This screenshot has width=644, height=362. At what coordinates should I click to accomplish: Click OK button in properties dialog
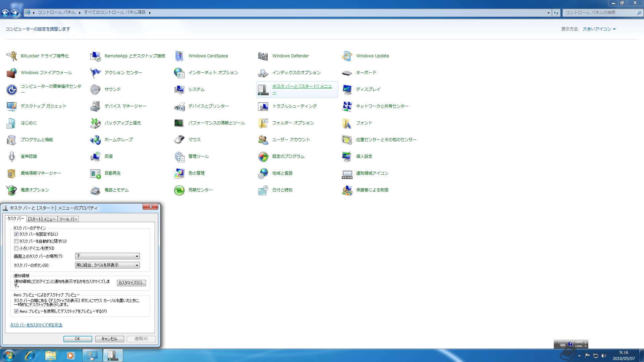pyautogui.click(x=78, y=339)
